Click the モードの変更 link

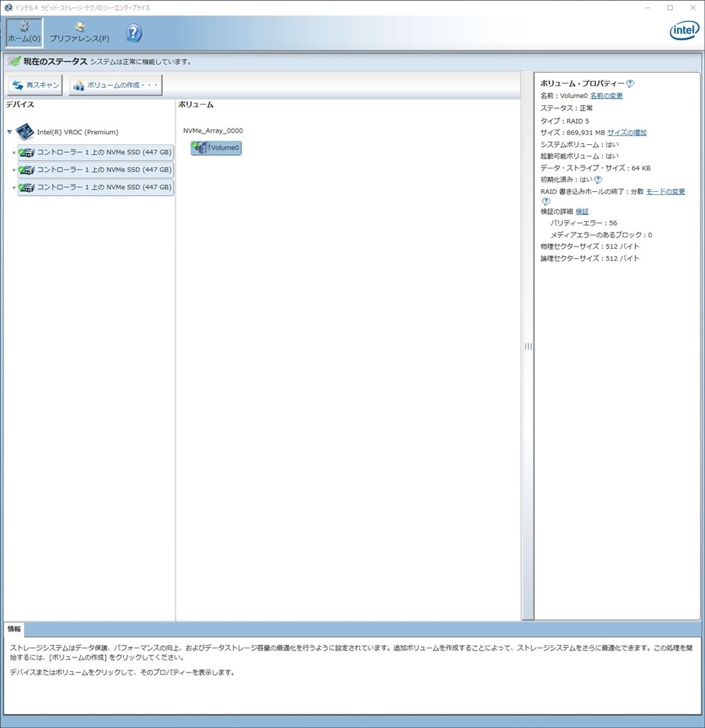point(665,191)
